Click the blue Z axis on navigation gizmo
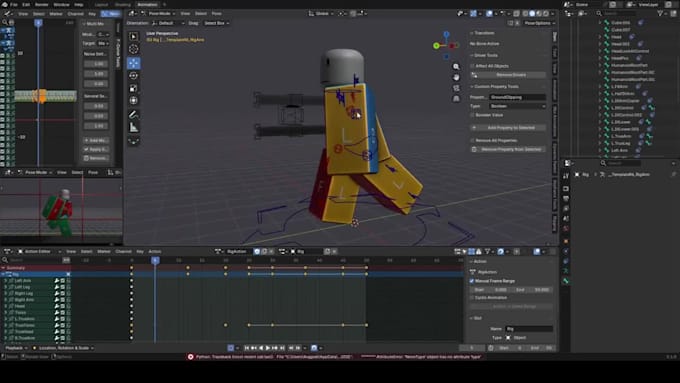This screenshot has width=680, height=383. [x=446, y=34]
